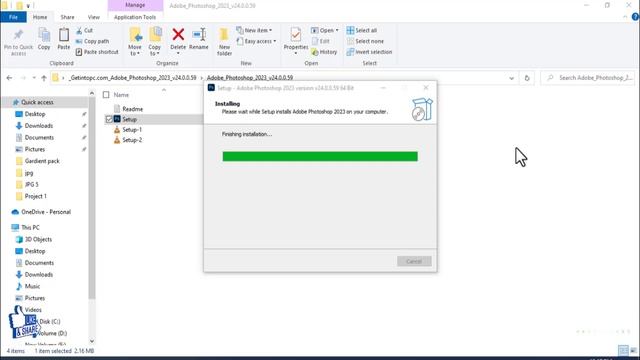Click the Paste ribbon icon

[64, 35]
